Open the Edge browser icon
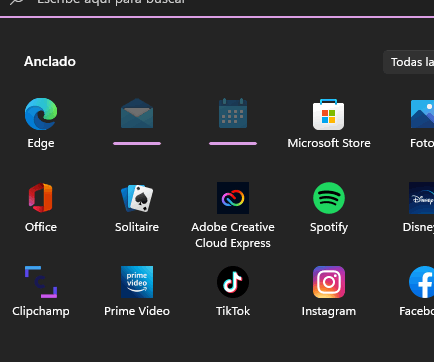The image size is (434, 362). point(41,114)
